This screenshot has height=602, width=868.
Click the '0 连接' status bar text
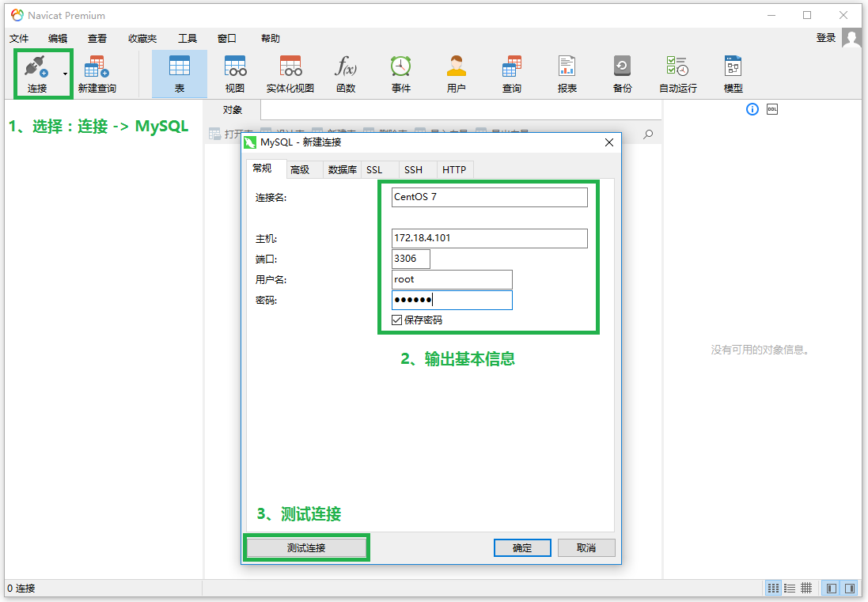coord(21,589)
